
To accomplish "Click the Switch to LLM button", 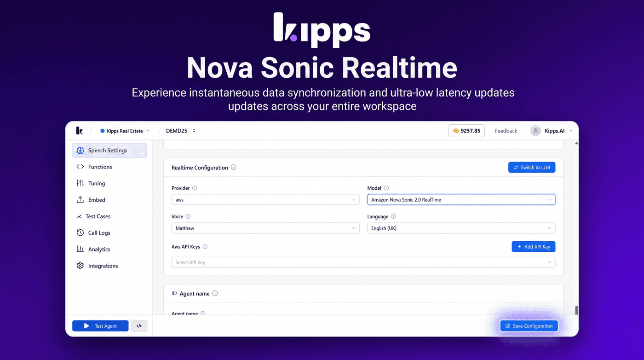I will click(532, 168).
